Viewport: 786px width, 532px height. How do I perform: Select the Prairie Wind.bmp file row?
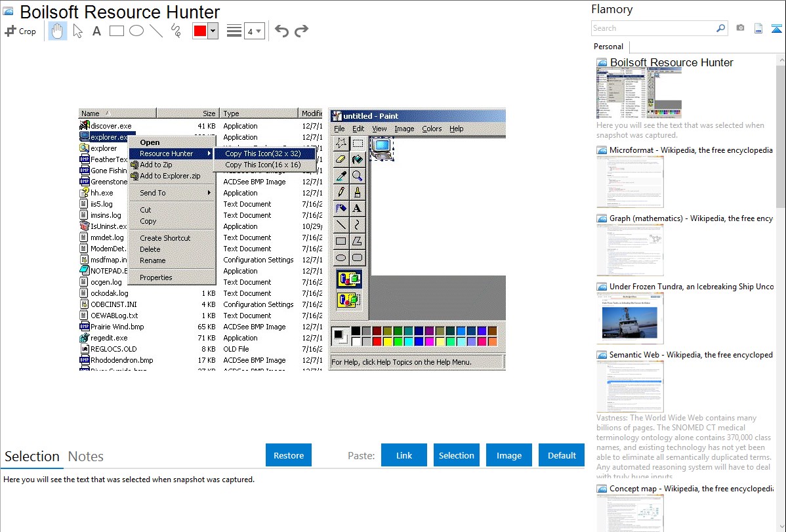[x=201, y=327]
